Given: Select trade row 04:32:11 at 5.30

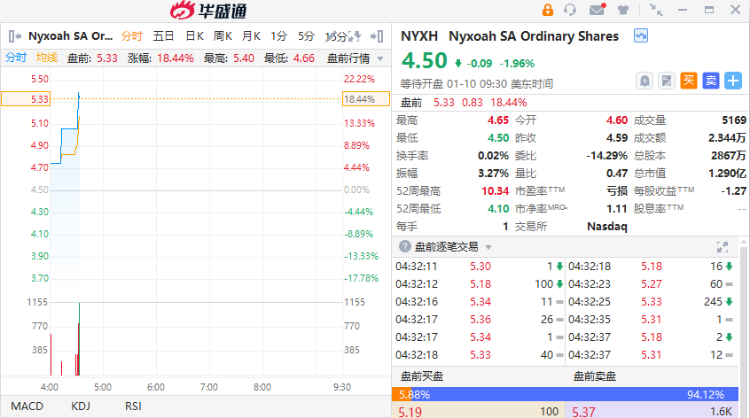Looking at the screenshot, I should 479,266.
